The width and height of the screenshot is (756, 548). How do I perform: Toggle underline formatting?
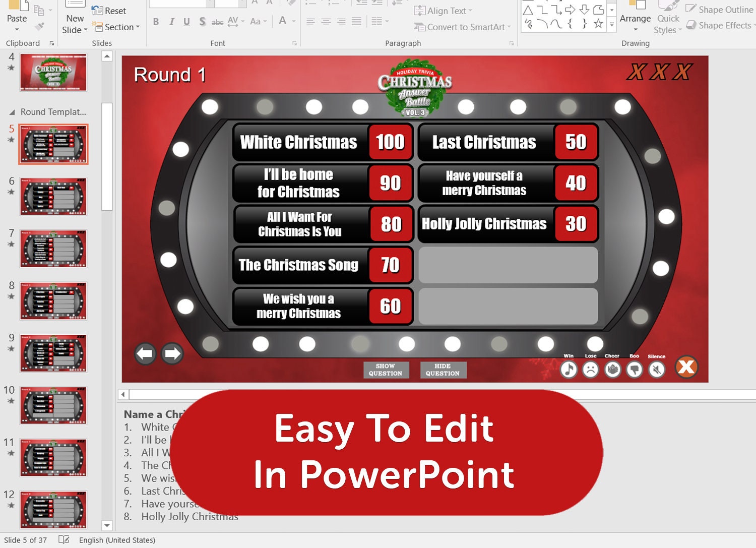tap(186, 22)
